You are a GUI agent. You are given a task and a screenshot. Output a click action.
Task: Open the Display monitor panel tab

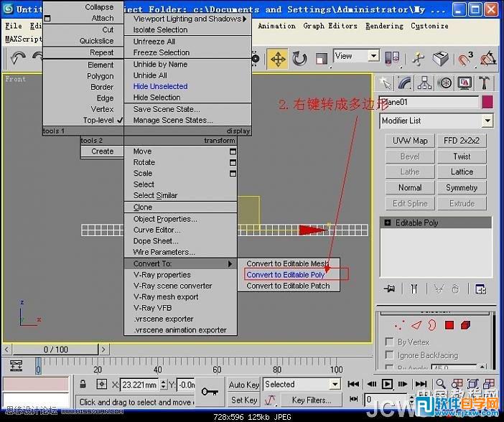pyautogui.click(x=465, y=83)
